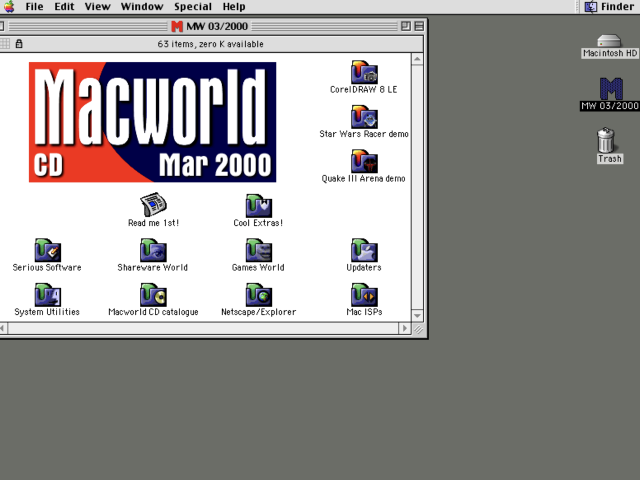Select the Serious Software folder icon
The width and height of the screenshot is (640, 480).
(48, 250)
